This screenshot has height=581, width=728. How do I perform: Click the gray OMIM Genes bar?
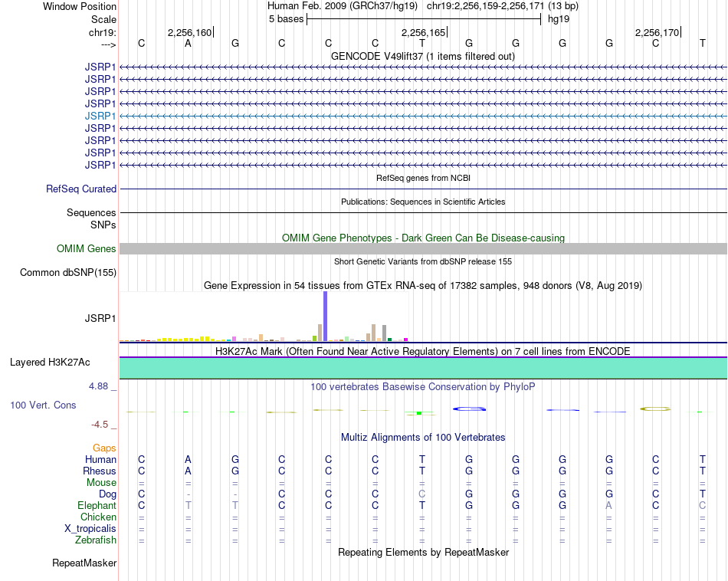423,248
